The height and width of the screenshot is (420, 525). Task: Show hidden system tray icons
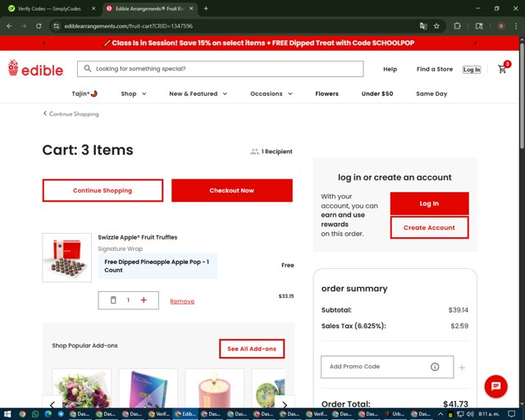(441, 414)
